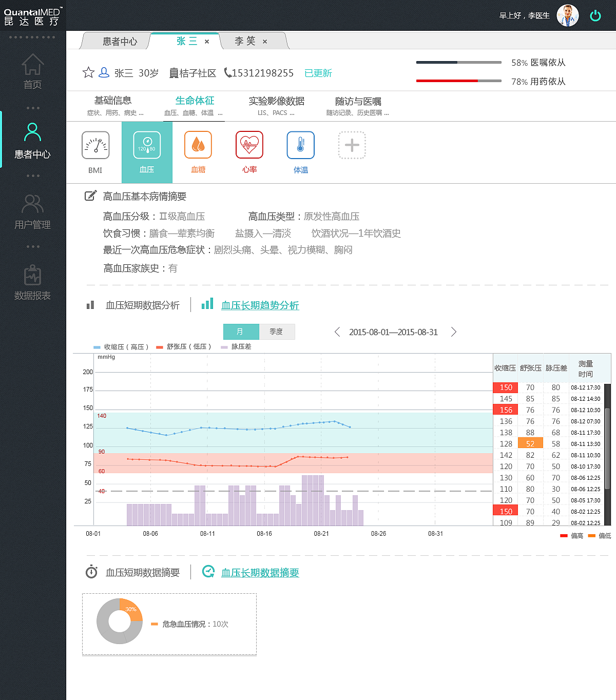Open the 血压长期数据摘要 link
This screenshot has width=616, height=700.
[x=260, y=573]
